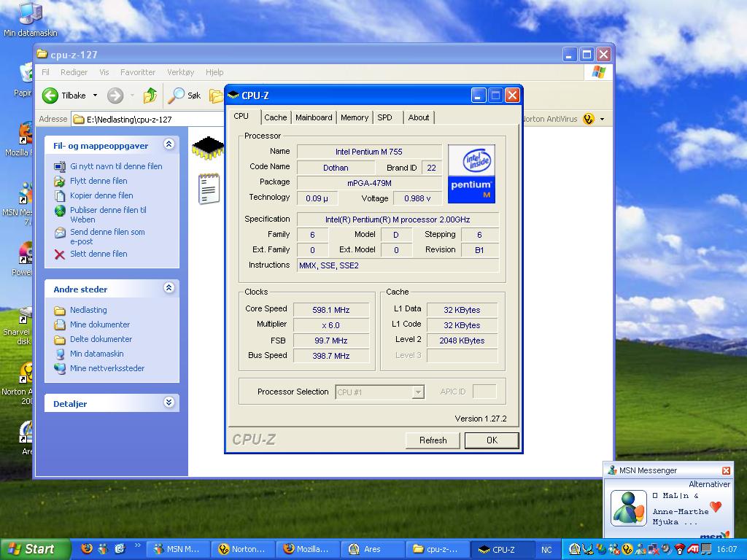Switch to the Memory tab

(x=355, y=117)
